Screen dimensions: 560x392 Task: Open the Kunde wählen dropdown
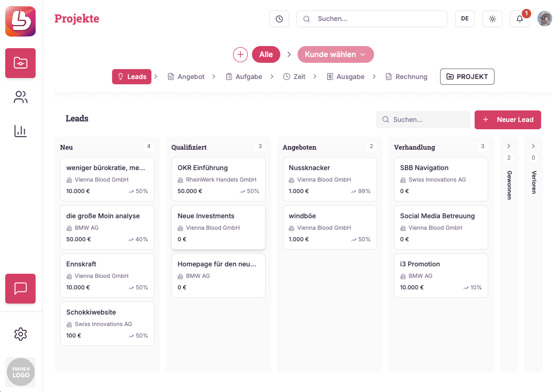336,54
